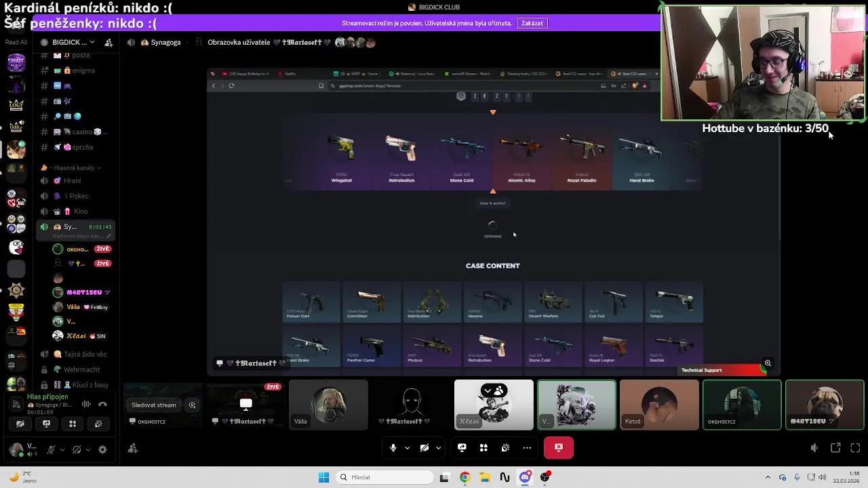Open camera options chevron in call bar
The height and width of the screenshot is (488, 868).
click(x=438, y=447)
